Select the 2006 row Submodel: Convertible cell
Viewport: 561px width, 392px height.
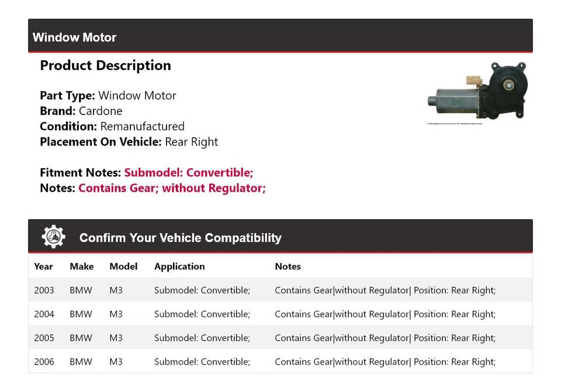pyautogui.click(x=202, y=362)
